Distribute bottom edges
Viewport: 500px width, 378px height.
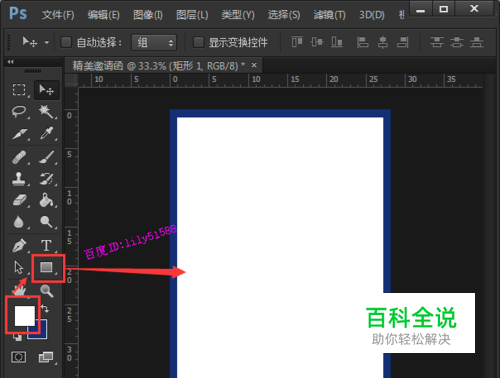pyautogui.click(x=477, y=42)
